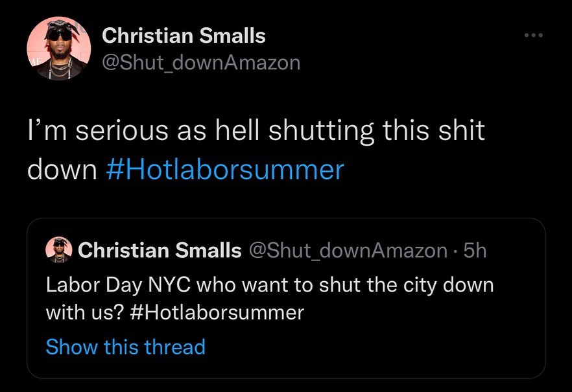Click the word "down" before the blue hashtag
Screen dimensions: 572x392
click(62, 169)
